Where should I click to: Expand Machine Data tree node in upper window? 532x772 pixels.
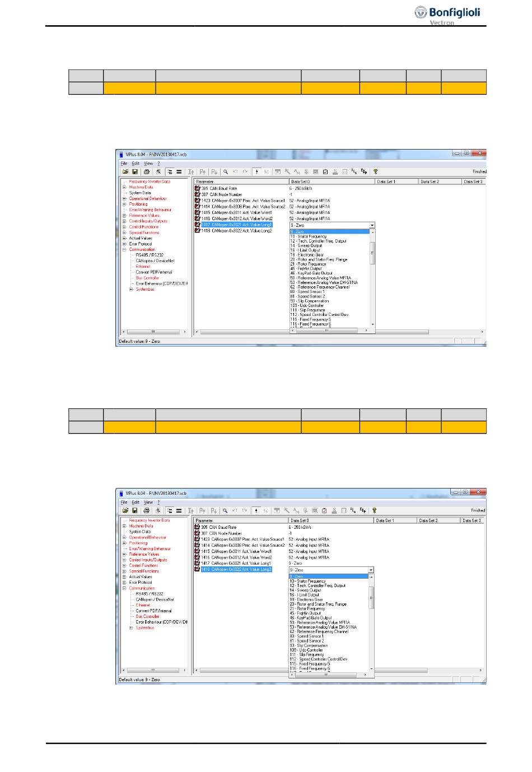(125, 187)
